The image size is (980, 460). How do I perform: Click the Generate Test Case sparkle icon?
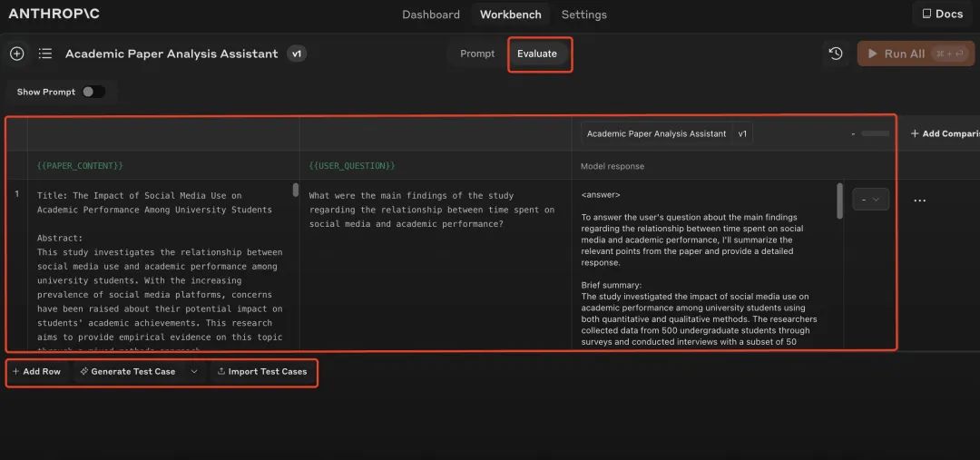point(83,372)
